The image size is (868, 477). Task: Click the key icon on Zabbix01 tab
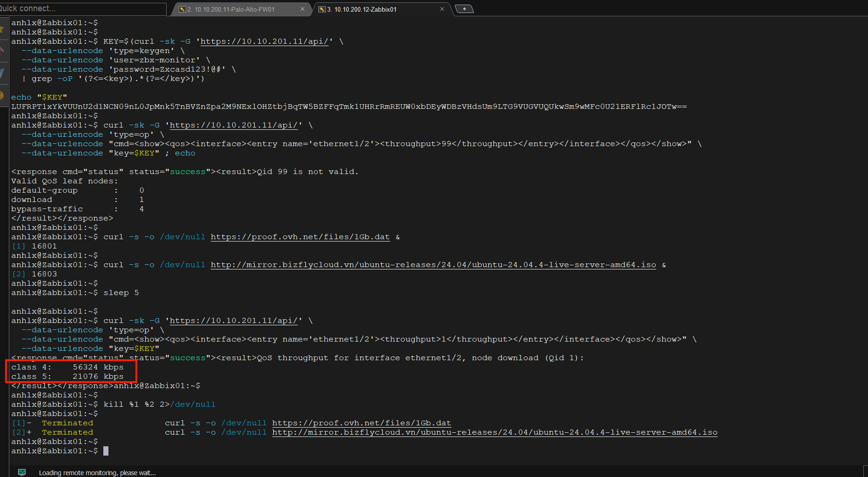(x=322, y=9)
